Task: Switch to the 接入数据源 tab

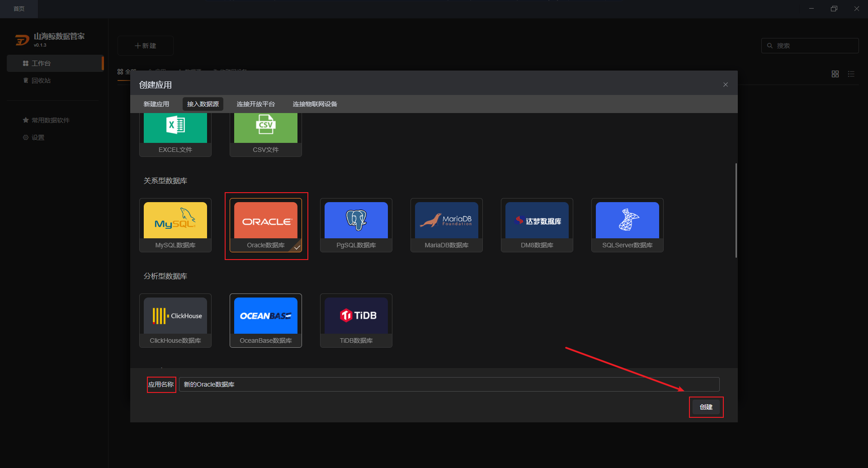Action: click(x=203, y=104)
